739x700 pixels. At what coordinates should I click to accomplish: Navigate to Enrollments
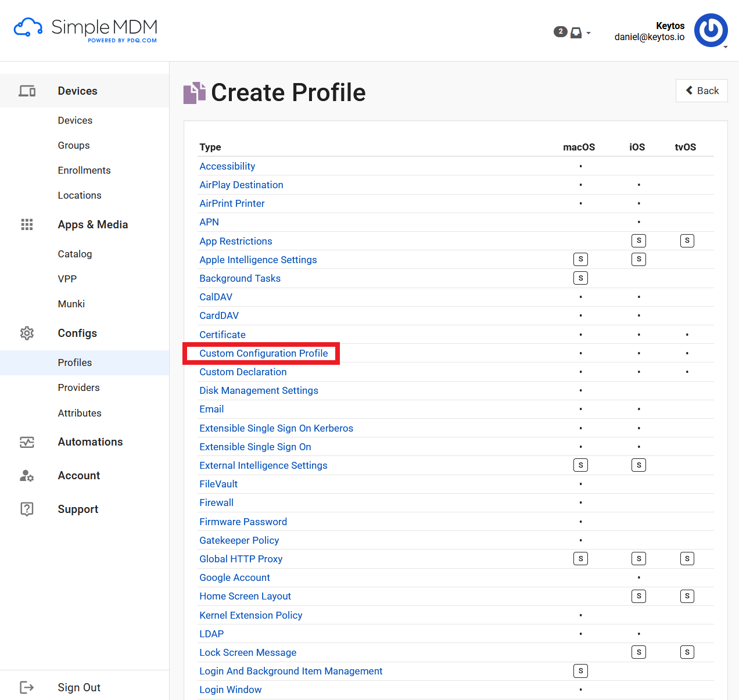(84, 170)
